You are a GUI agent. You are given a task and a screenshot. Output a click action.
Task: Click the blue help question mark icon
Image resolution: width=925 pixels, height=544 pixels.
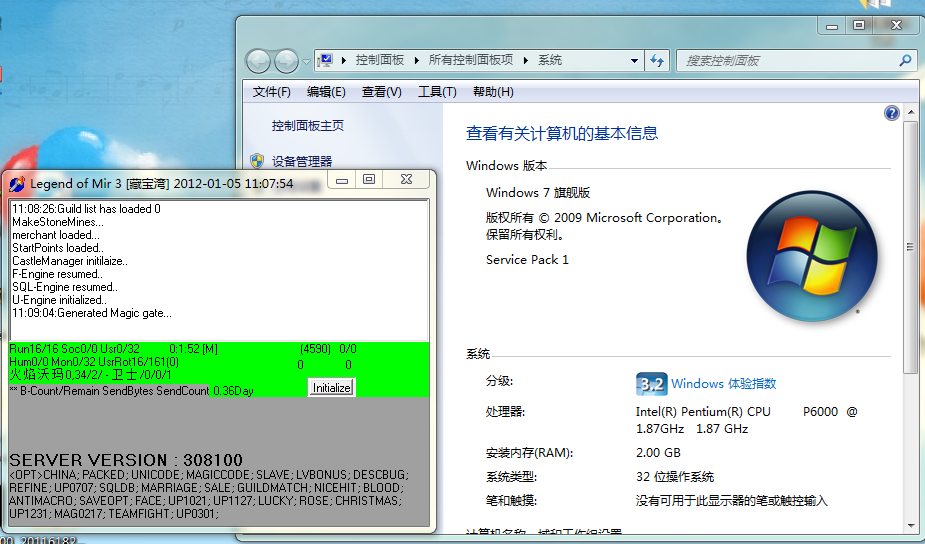[x=891, y=113]
